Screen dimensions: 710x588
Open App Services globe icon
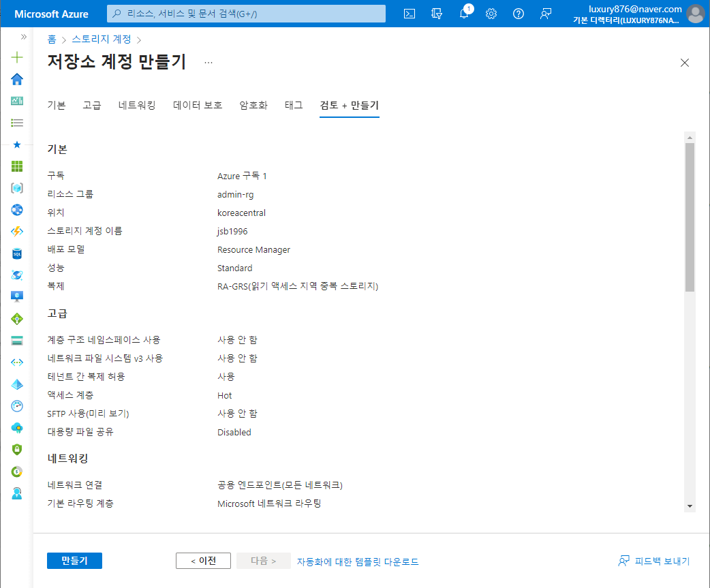coord(17,210)
